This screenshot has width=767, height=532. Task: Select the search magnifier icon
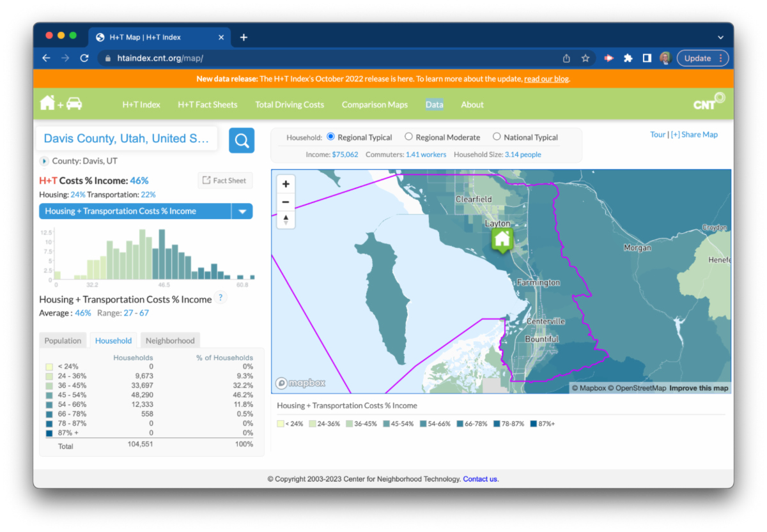pos(241,141)
